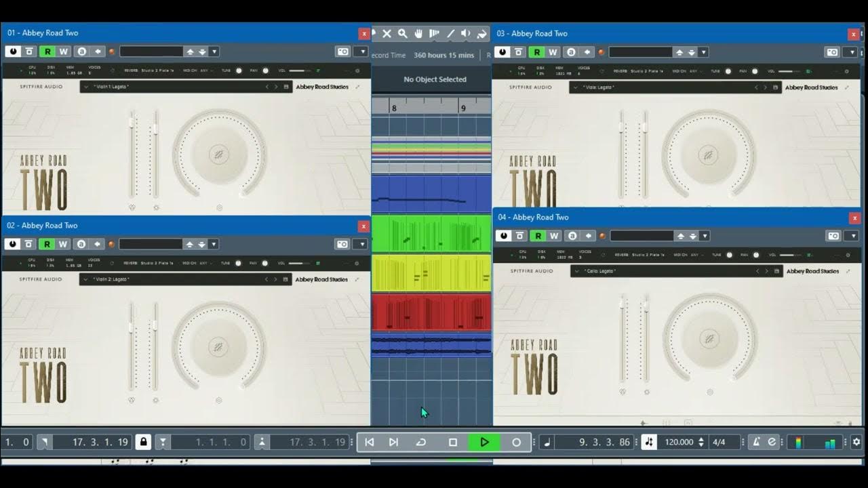Open transport bar settings gear
This screenshot has width=868, height=488.
click(856, 442)
